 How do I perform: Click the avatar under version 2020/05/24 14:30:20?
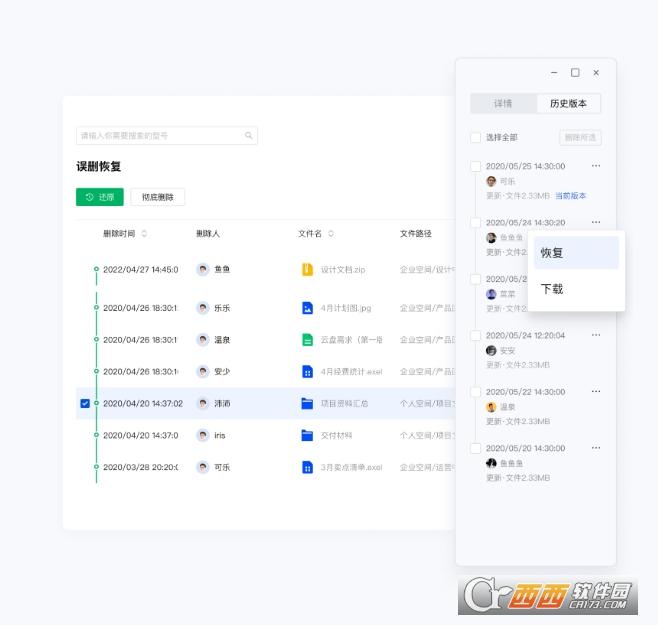491,238
